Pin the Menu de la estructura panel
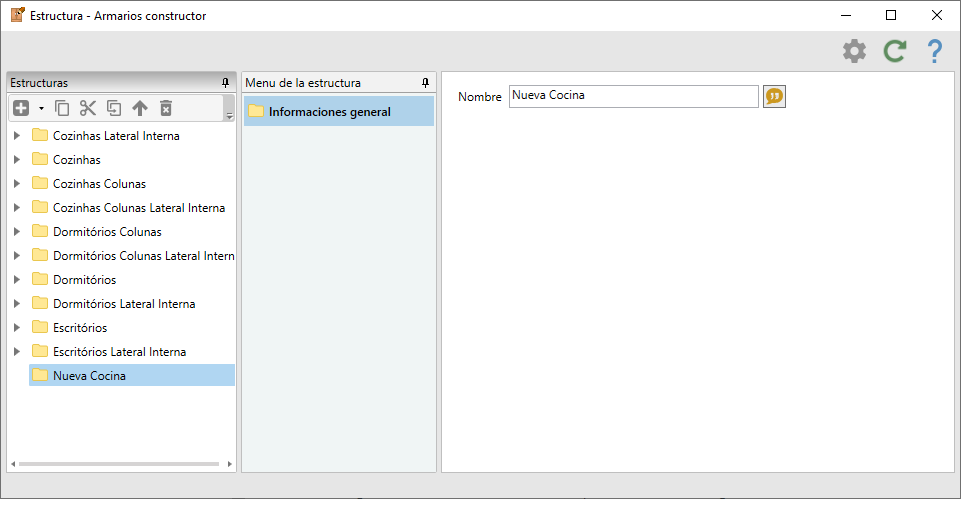This screenshot has width=975, height=505. tap(425, 83)
